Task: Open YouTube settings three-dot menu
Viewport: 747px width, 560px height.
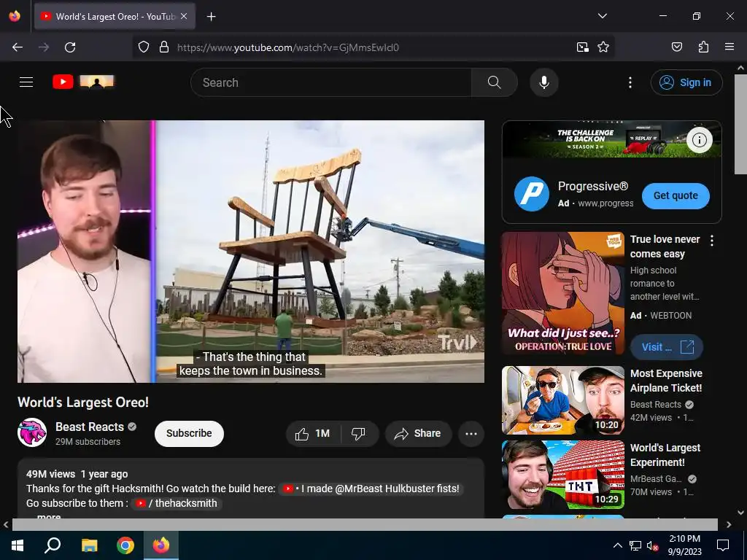Action: tap(630, 82)
